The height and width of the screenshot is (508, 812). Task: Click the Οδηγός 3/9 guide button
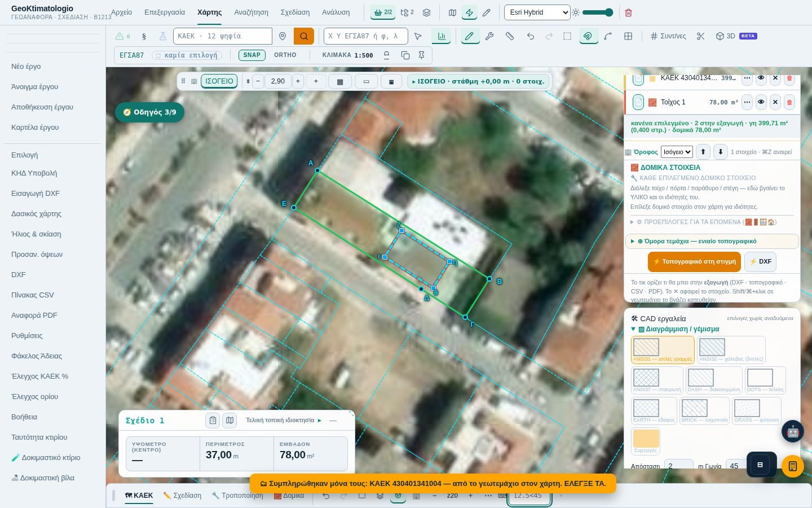[149, 112]
